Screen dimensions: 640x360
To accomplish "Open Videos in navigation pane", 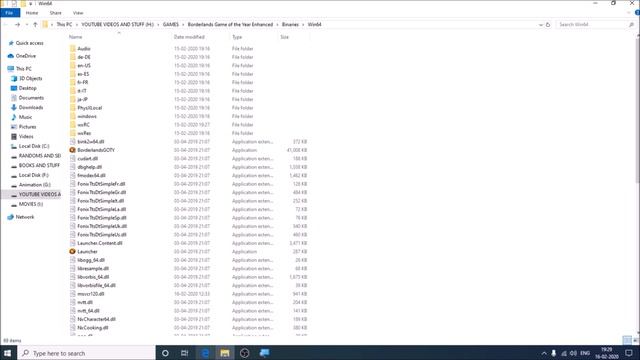I will point(26,137).
